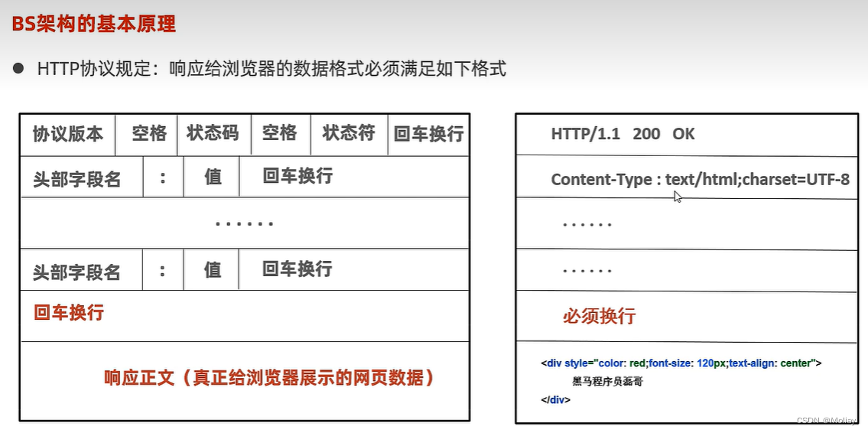Click 回车换行 in the first header row
The height and width of the screenshot is (433, 868).
click(x=297, y=176)
